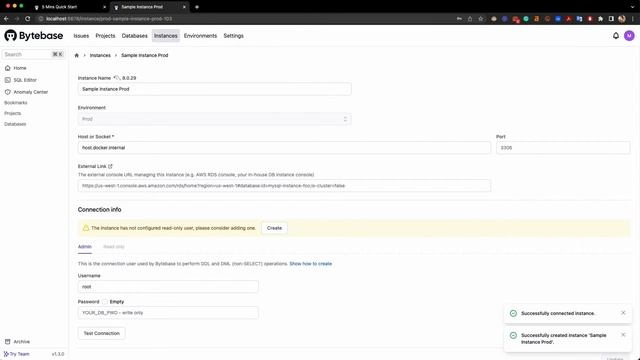Screen dimensions: 640x360
Task: Click the Update button
Action: (x=615, y=358)
